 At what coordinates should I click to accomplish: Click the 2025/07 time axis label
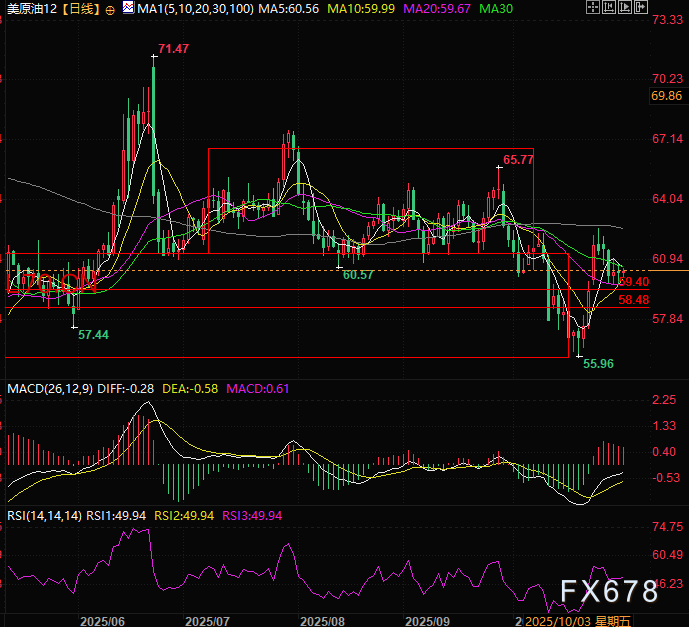tap(209, 620)
